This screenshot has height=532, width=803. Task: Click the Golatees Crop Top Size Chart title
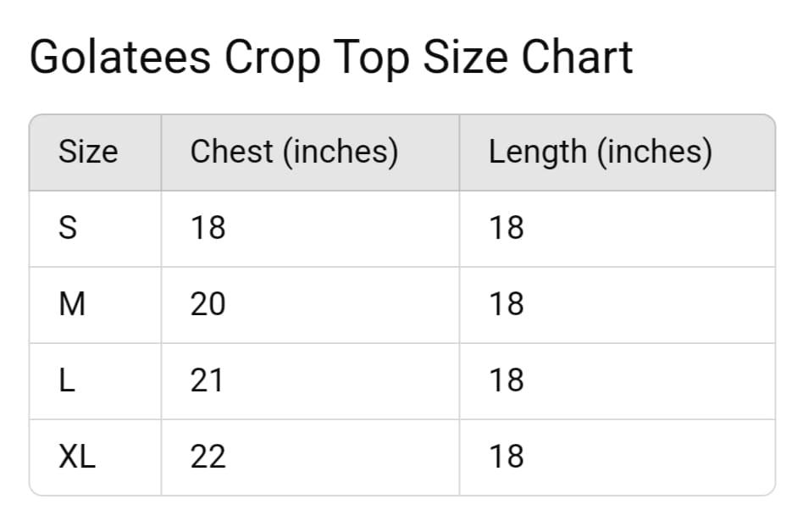(330, 58)
